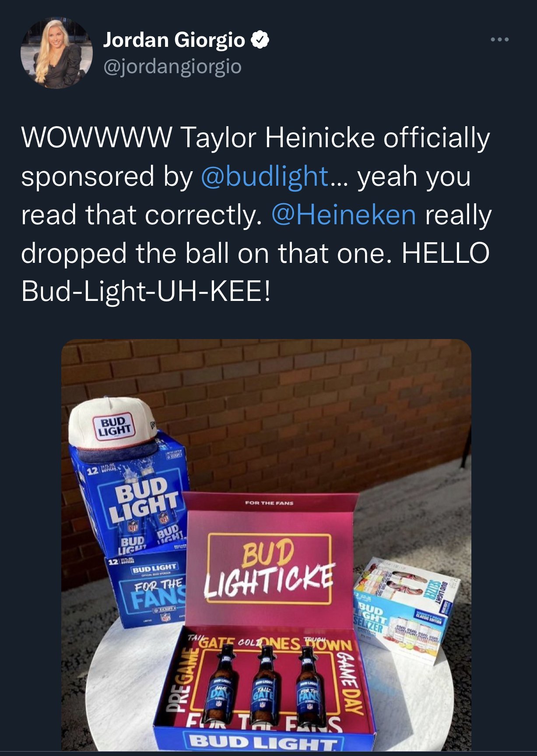Tap the blue verified badge beside the name
The image size is (537, 756).
point(260,40)
